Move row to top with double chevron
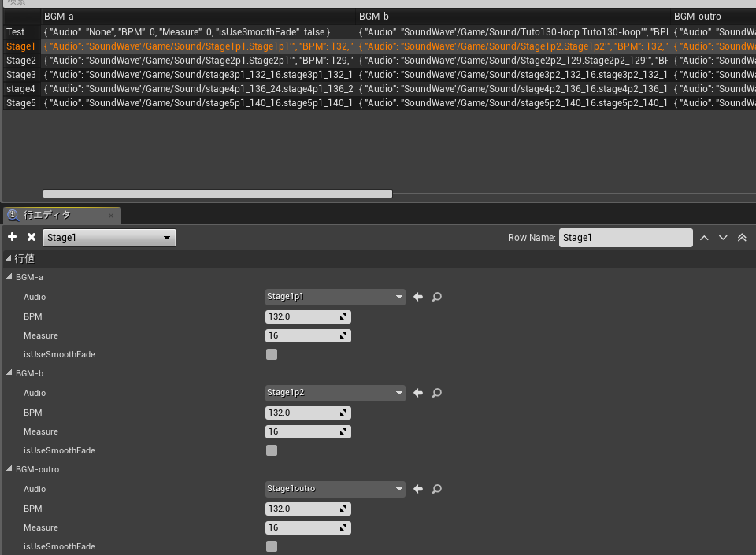This screenshot has height=555, width=756. pos(742,238)
